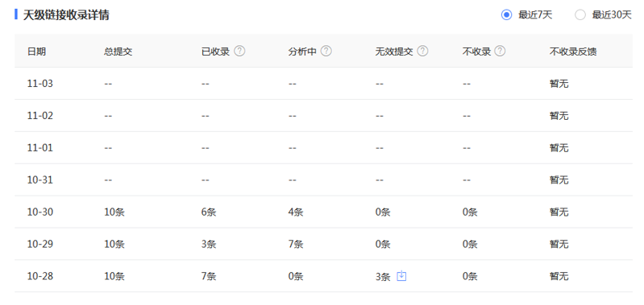Click the 天级链接收录详情 section title
The width and height of the screenshot is (644, 305).
point(66,15)
